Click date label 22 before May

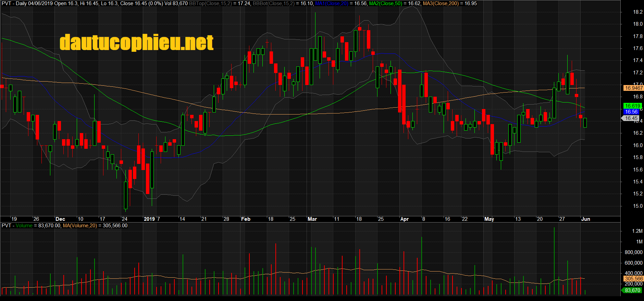(x=465, y=219)
